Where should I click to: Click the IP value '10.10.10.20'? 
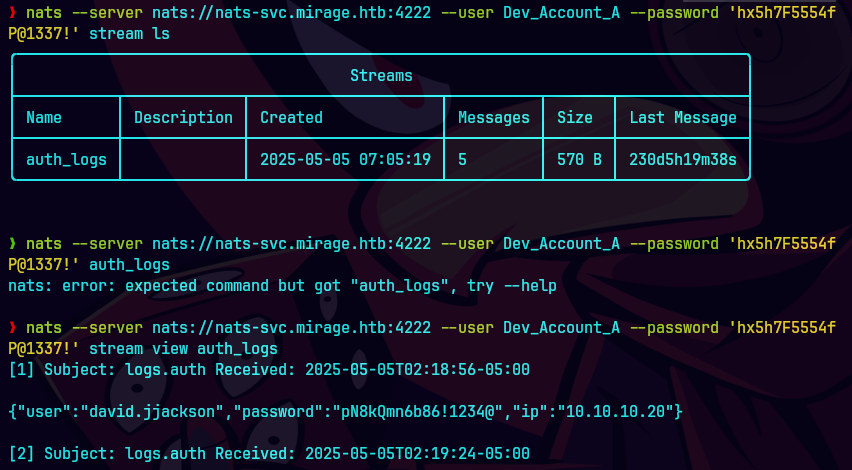pyautogui.click(x=615, y=412)
